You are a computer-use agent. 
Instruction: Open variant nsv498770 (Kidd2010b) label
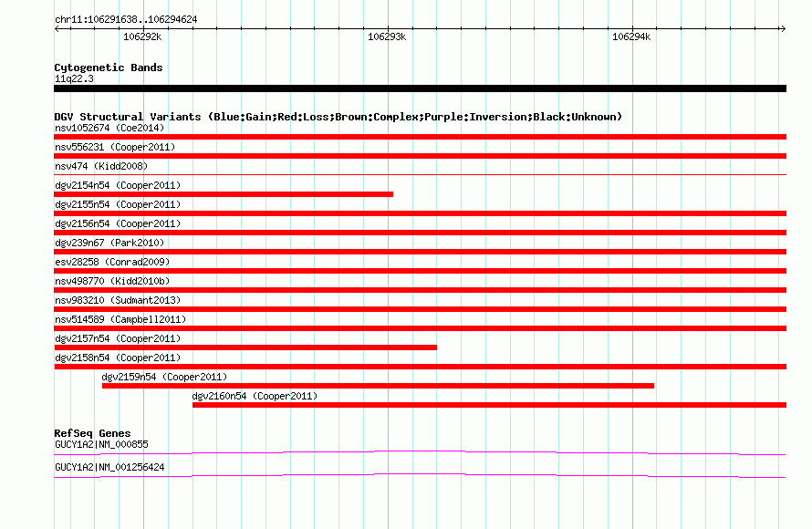[x=112, y=281]
